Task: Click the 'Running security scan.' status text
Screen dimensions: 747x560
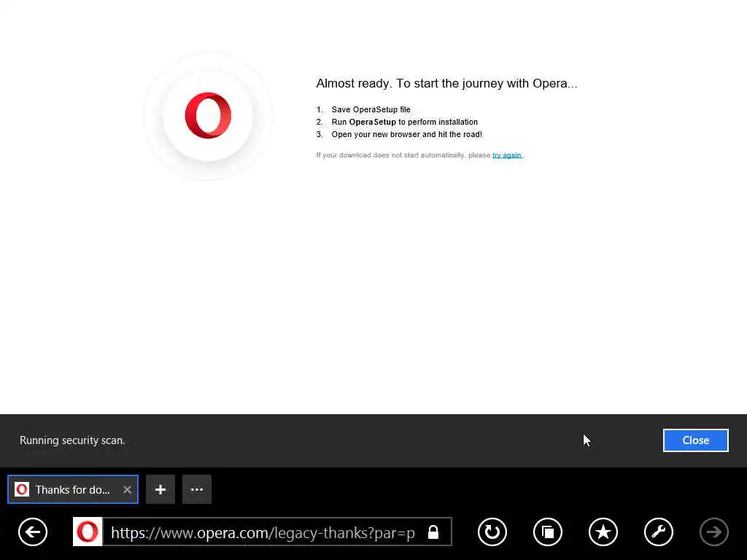Action: [72, 440]
